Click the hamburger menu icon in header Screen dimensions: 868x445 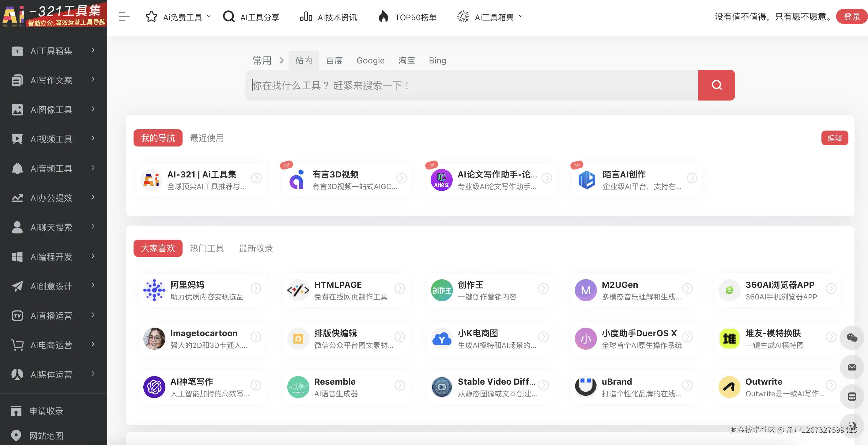pos(124,17)
